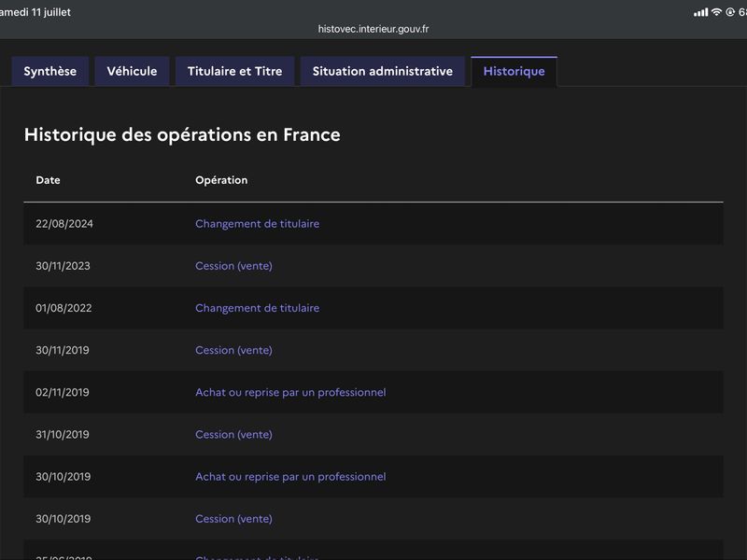The image size is (747, 560).
Task: Open the Synthèse tab
Action: pos(50,71)
